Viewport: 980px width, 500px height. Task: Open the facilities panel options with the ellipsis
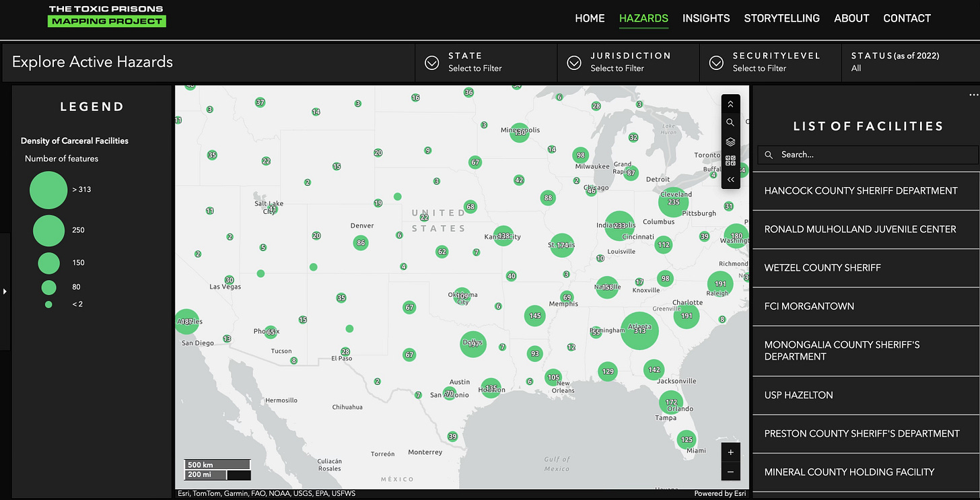tap(974, 96)
